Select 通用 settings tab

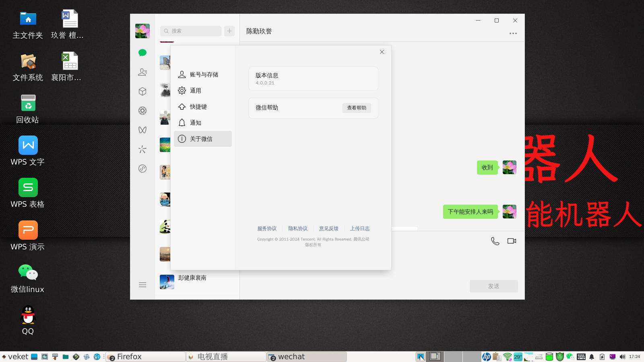(x=203, y=90)
